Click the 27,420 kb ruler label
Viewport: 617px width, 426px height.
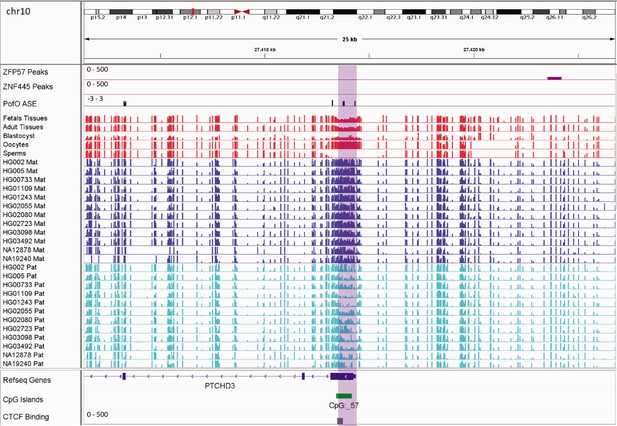[474, 50]
